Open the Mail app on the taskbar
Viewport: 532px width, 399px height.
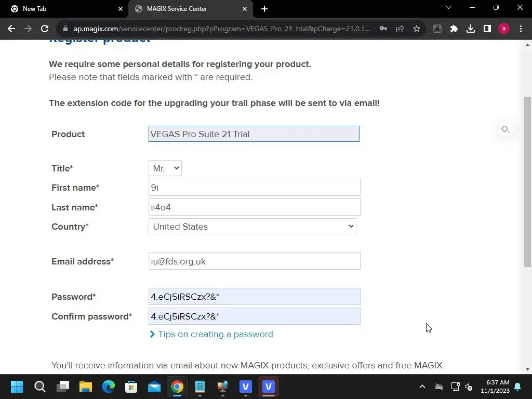tap(154, 387)
